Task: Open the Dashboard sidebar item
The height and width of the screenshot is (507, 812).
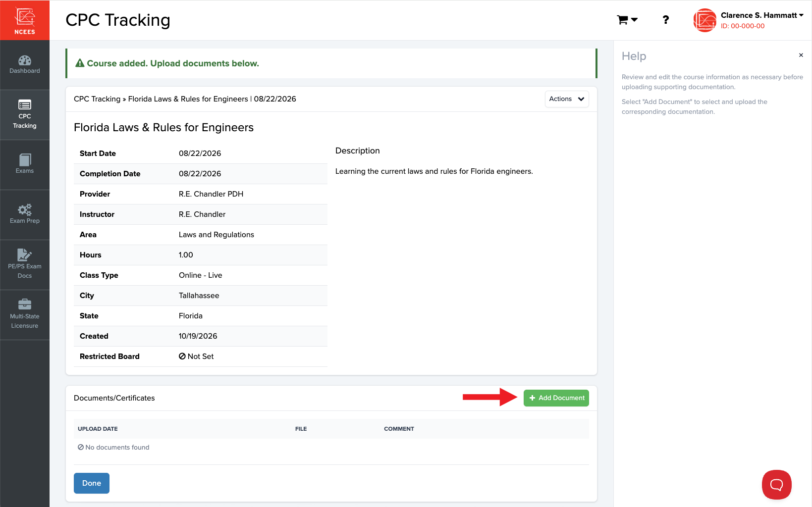Action: click(x=25, y=65)
